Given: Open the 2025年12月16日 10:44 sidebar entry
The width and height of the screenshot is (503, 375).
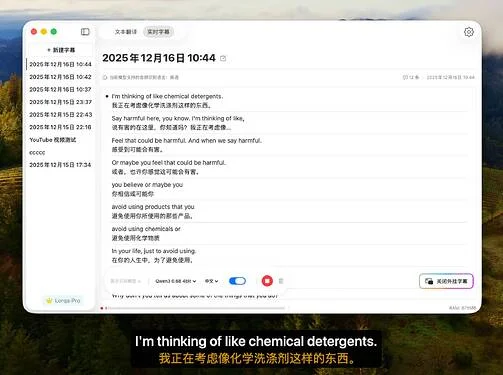Looking at the screenshot, I should coord(60,64).
